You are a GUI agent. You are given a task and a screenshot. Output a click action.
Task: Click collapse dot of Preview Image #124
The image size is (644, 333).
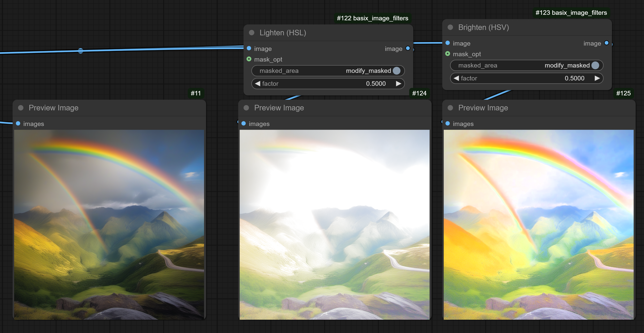tap(246, 108)
